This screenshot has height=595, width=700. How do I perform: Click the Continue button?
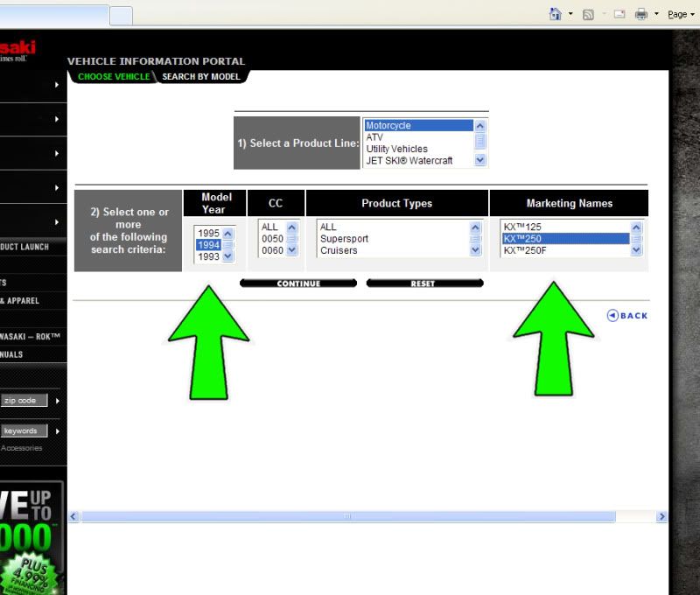(x=298, y=283)
